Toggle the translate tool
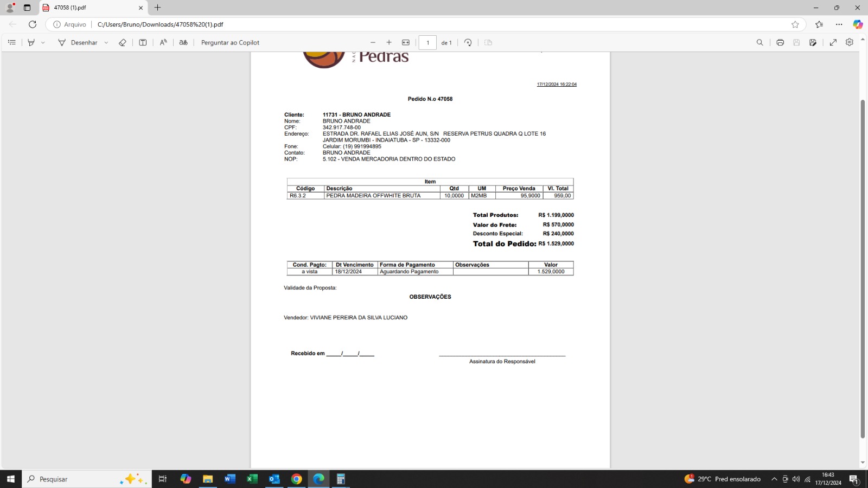Viewport: 868px width, 488px height. (183, 42)
